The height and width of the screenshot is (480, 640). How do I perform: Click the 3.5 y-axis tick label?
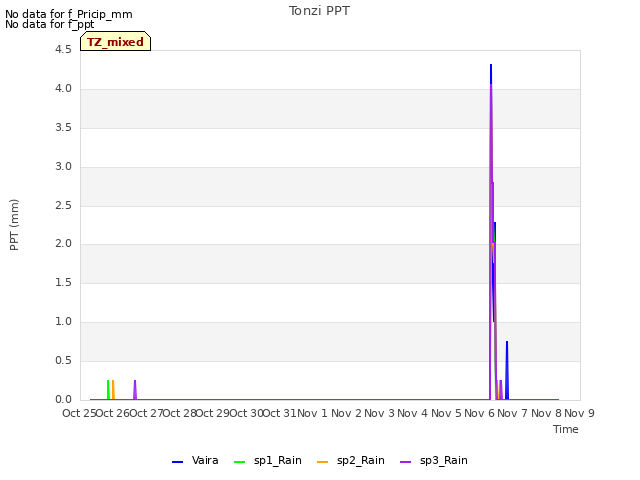63,127
